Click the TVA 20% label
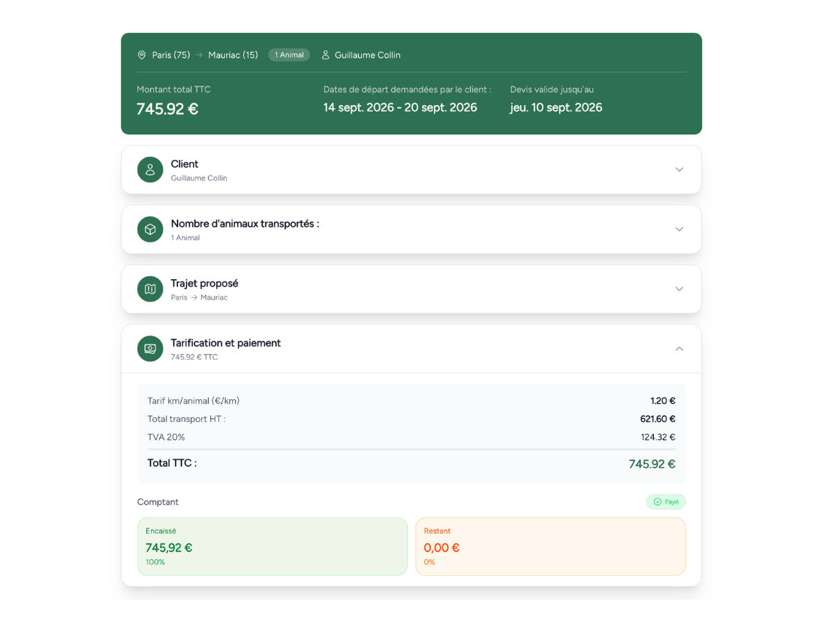 click(x=166, y=438)
